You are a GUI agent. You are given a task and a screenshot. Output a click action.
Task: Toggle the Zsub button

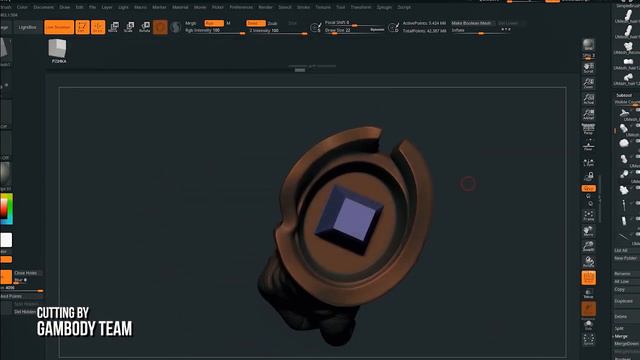point(272,23)
